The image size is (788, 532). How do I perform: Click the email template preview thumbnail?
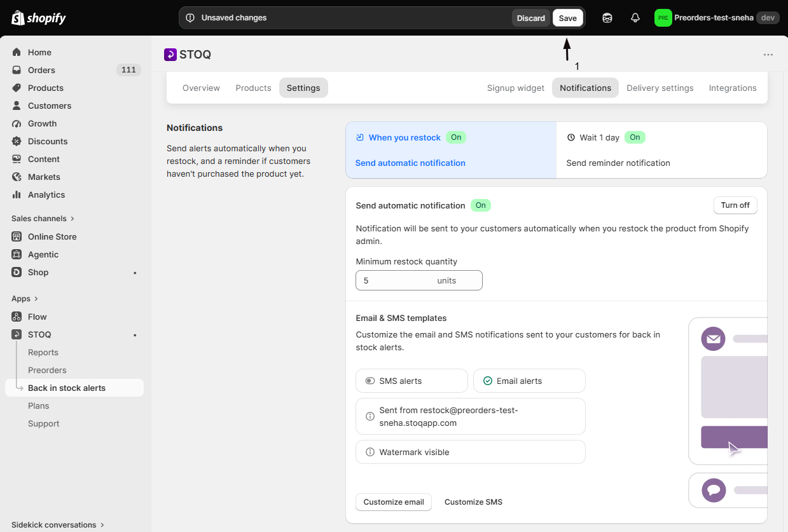coord(728,391)
